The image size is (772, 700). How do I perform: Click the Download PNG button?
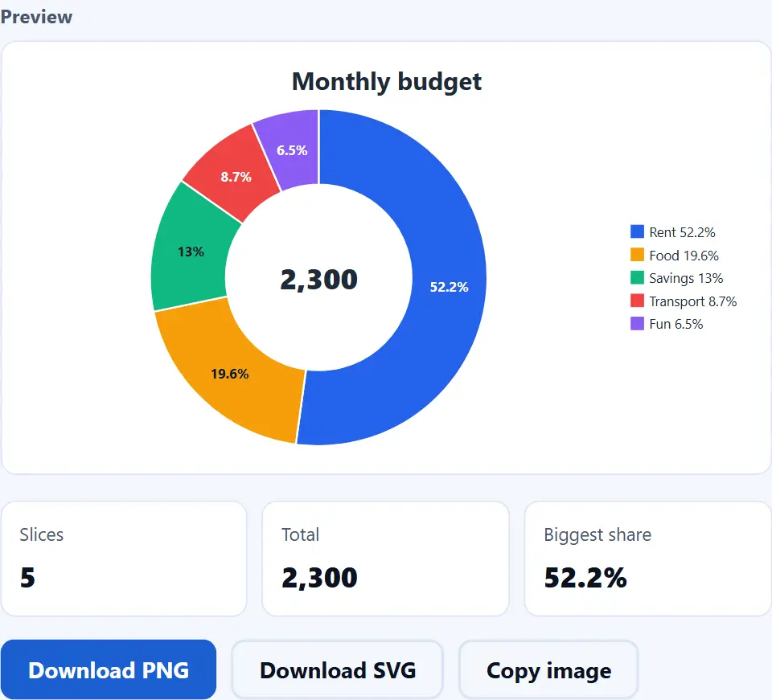(109, 669)
